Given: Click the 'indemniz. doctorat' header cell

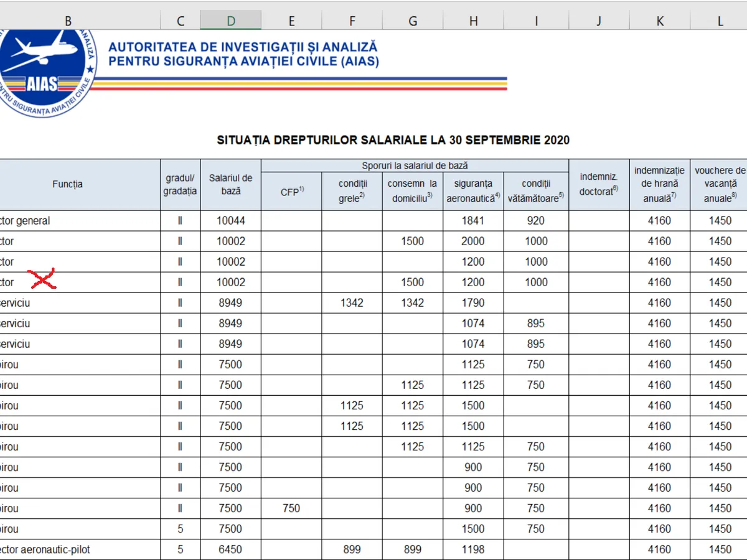Looking at the screenshot, I should pyautogui.click(x=598, y=184).
